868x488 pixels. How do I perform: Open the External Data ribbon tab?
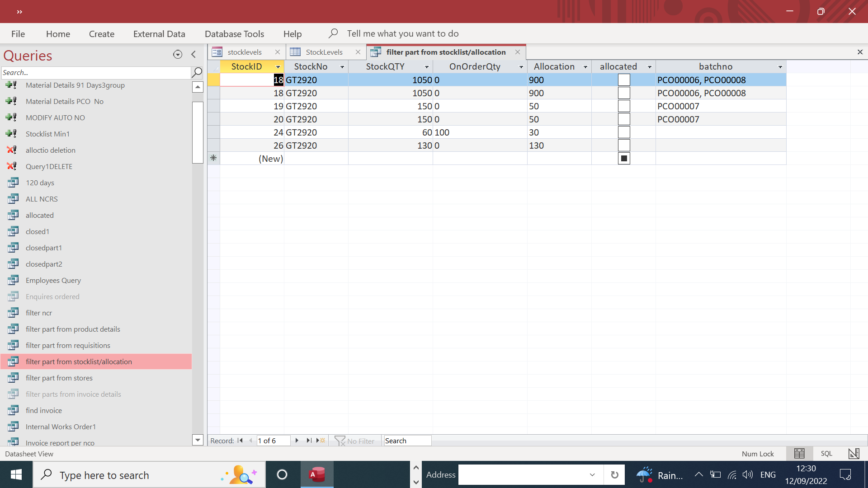click(x=159, y=34)
